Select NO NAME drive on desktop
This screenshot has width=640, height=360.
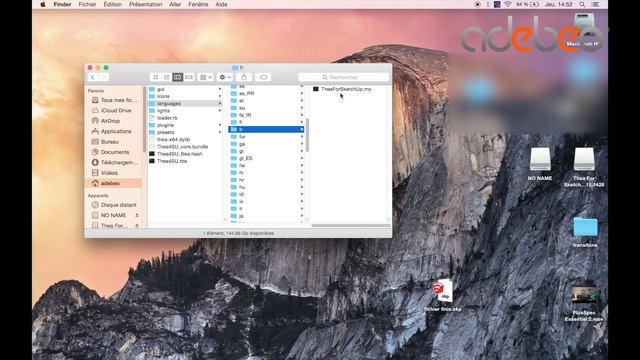[x=540, y=164]
